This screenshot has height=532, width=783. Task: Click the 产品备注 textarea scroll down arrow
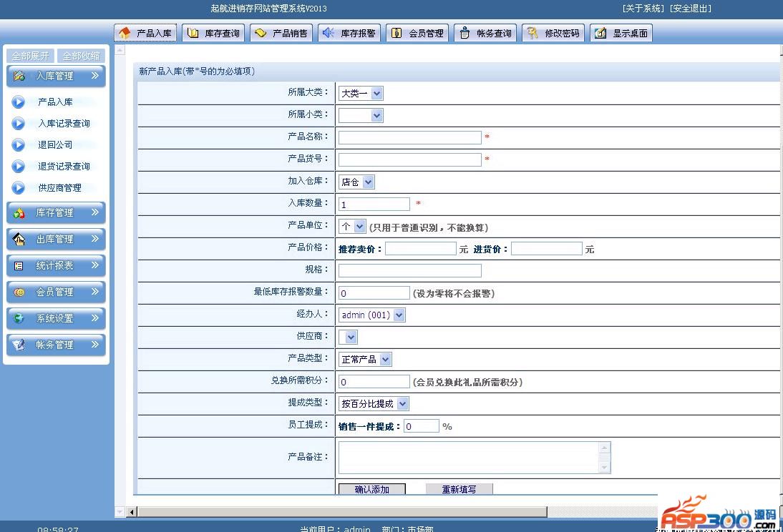[604, 468]
